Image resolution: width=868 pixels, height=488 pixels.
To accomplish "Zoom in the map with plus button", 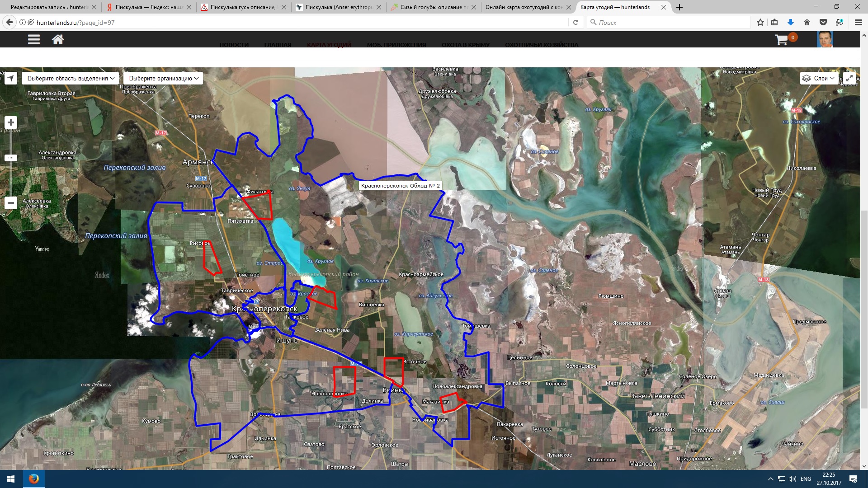I will coord(11,122).
